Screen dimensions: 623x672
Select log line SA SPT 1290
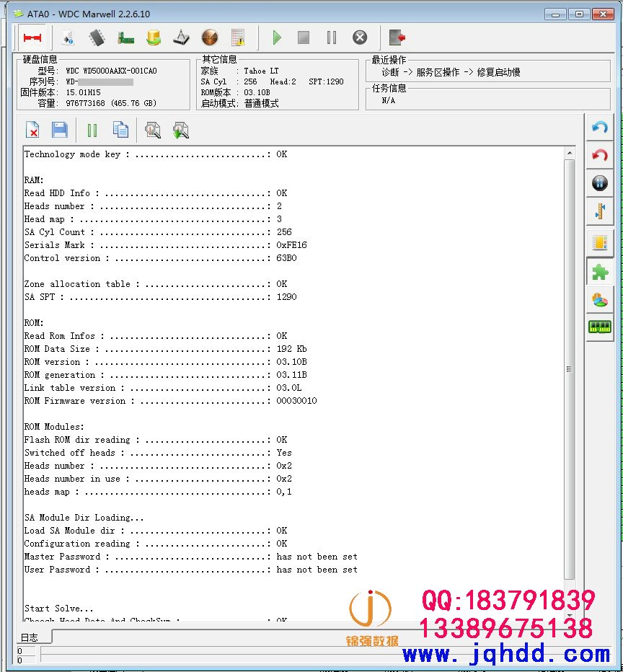click(160, 296)
